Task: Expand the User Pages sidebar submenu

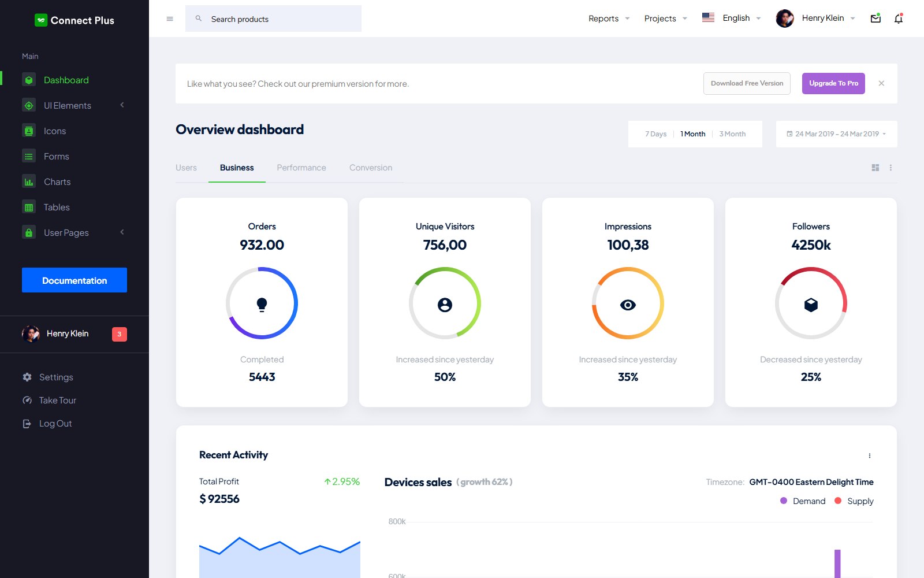Action: coord(74,232)
